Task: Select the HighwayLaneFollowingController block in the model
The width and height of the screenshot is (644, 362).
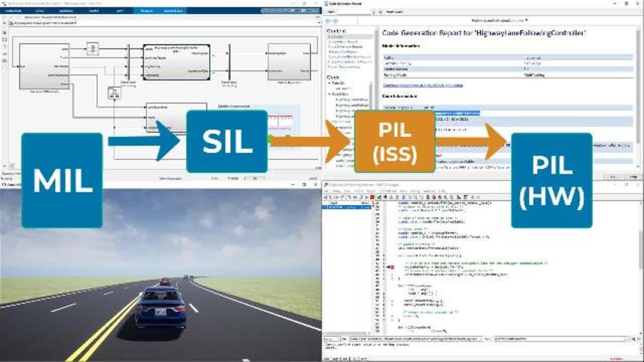Action: tap(176, 62)
